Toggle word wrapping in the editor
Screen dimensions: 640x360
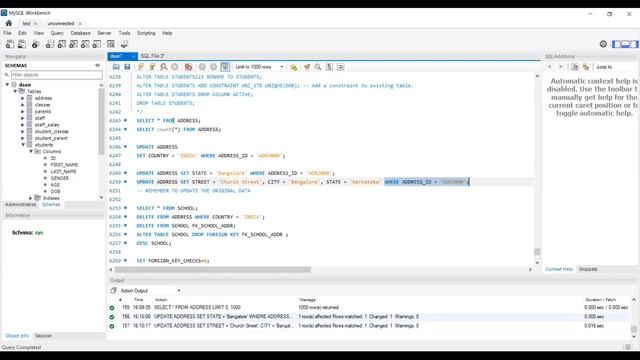pyautogui.click(x=341, y=67)
